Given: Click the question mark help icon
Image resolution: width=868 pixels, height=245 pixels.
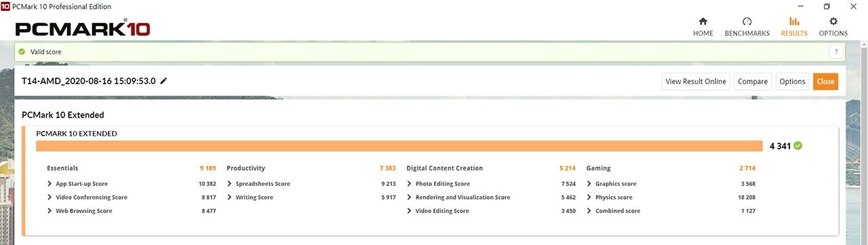Looking at the screenshot, I should [836, 52].
